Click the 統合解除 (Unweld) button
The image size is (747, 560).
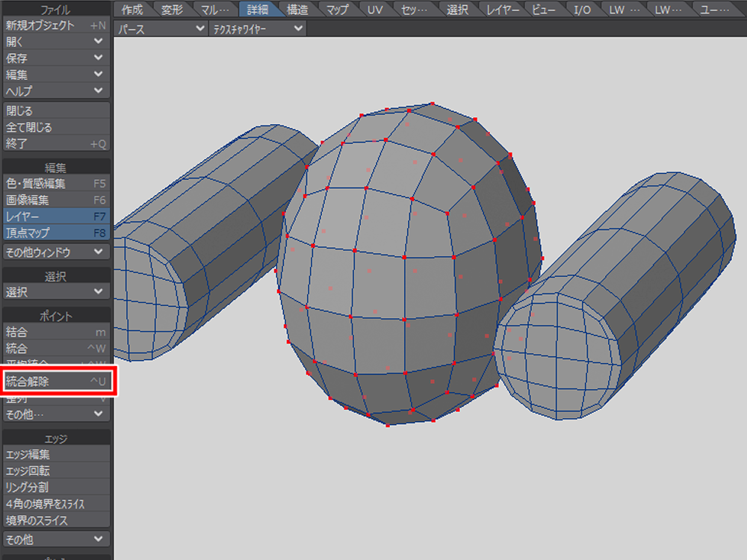(x=56, y=382)
